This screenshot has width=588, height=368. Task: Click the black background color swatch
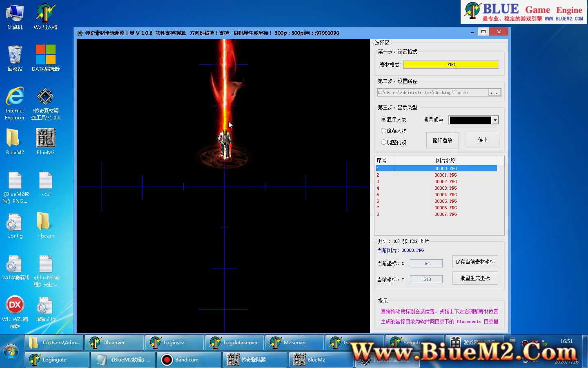[x=470, y=120]
